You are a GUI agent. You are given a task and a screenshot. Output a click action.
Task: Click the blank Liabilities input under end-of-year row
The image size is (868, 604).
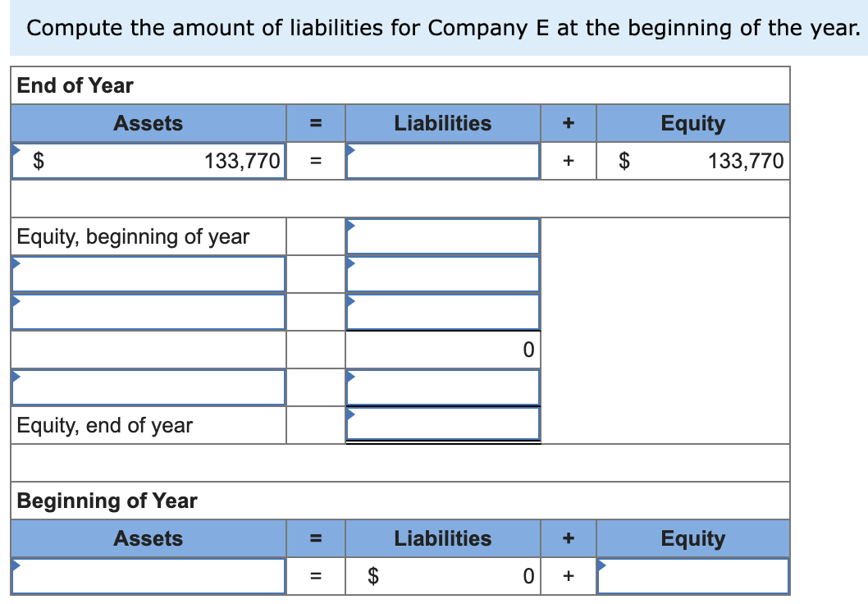click(x=443, y=161)
